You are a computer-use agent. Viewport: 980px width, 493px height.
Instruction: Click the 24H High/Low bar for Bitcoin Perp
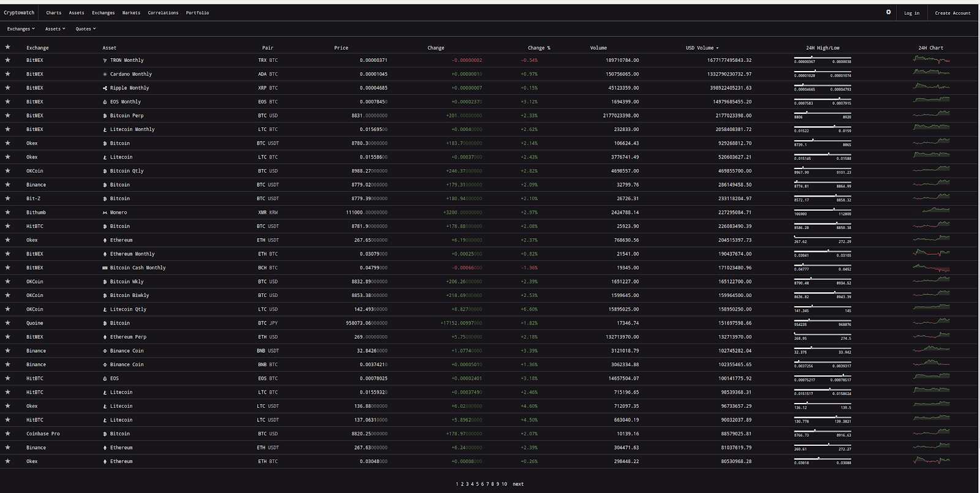point(823,114)
